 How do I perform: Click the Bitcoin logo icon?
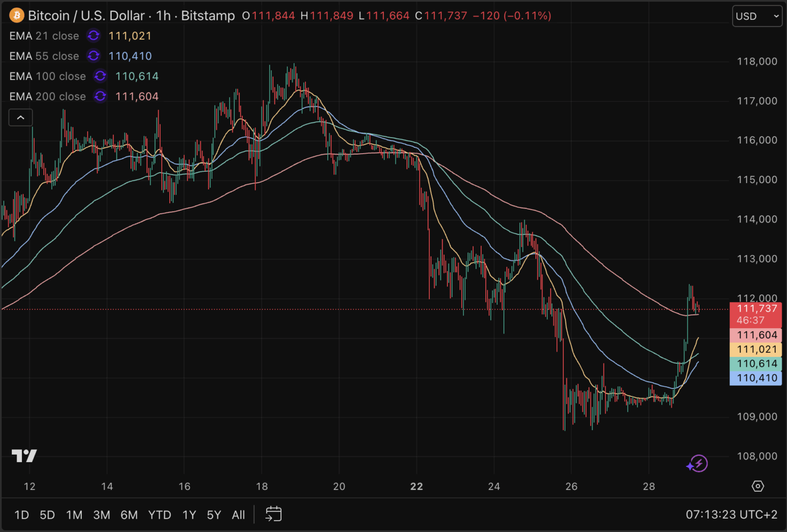pos(17,15)
